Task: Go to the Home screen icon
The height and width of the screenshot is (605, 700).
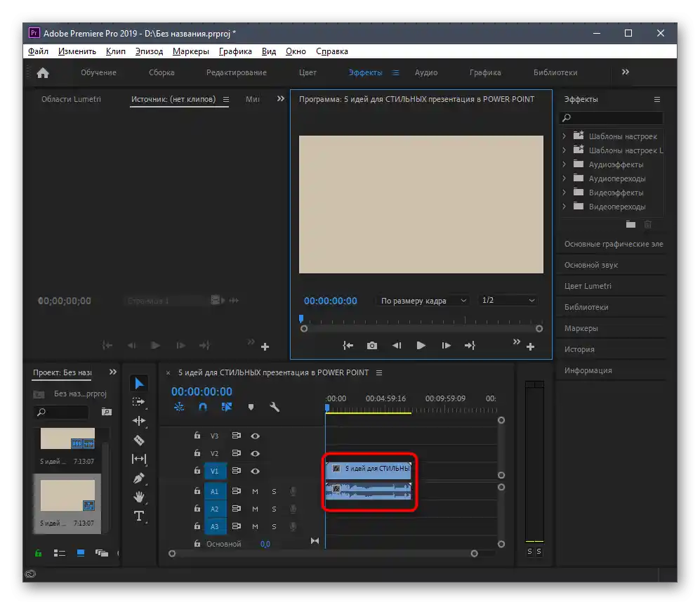Action: [x=43, y=72]
